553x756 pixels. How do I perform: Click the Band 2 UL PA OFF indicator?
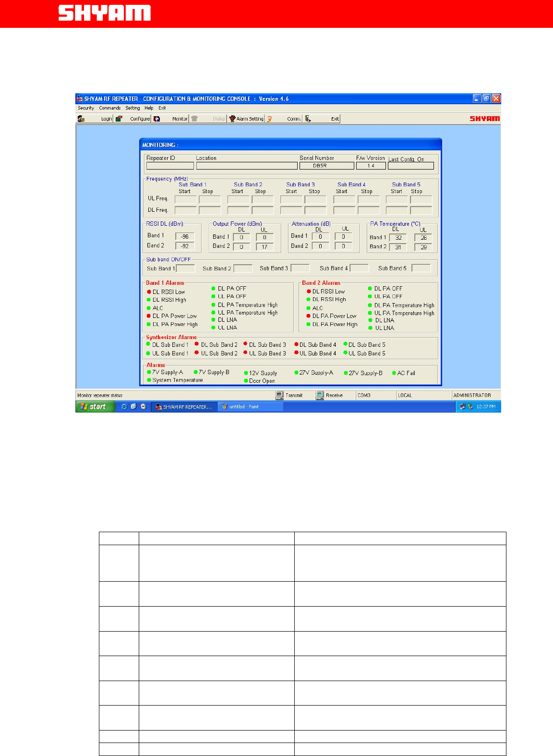(x=370, y=296)
